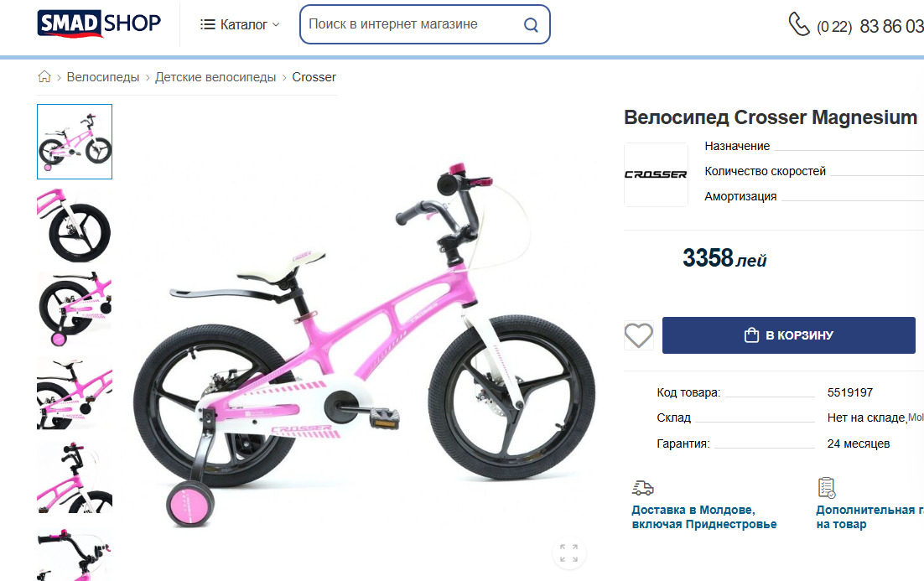924x581 pixels.
Task: Select the training wheel thumbnail
Action: tap(75, 309)
